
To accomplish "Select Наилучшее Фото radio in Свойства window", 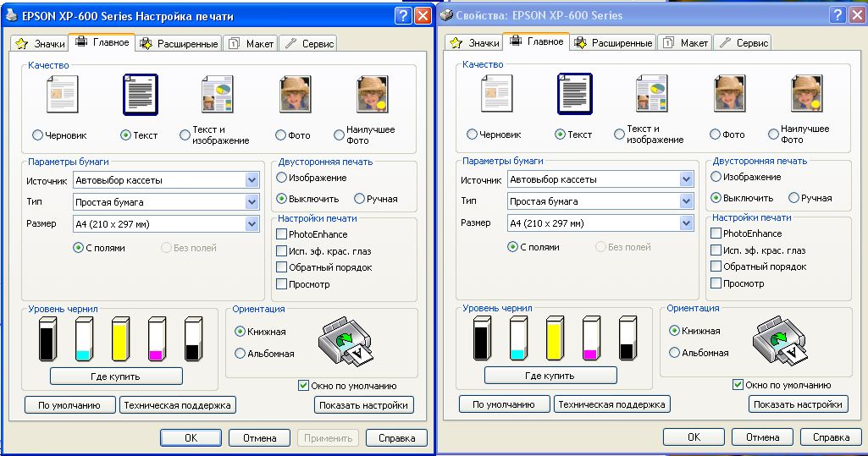I will point(773,135).
